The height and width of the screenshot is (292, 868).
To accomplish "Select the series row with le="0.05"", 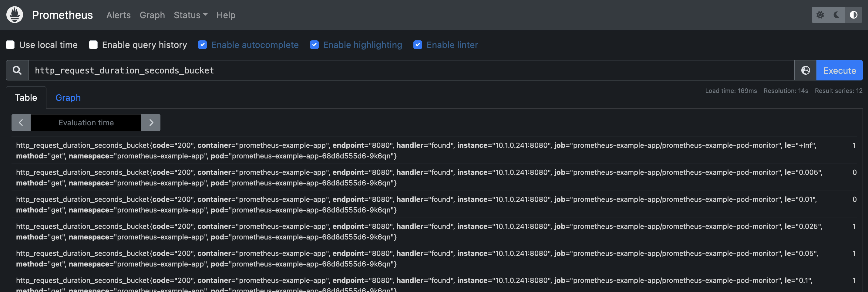I will pos(434,258).
